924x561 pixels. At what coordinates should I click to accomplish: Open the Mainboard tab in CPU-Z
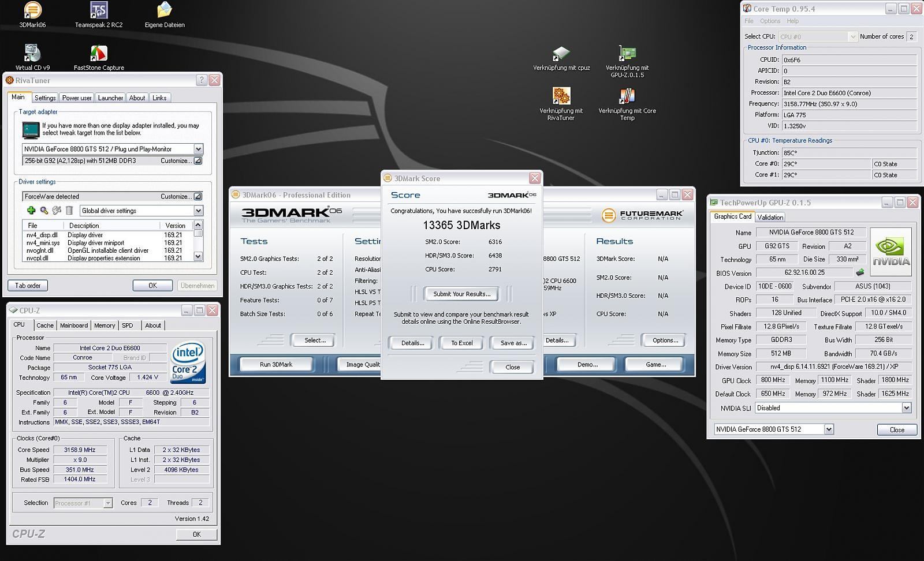(x=74, y=326)
